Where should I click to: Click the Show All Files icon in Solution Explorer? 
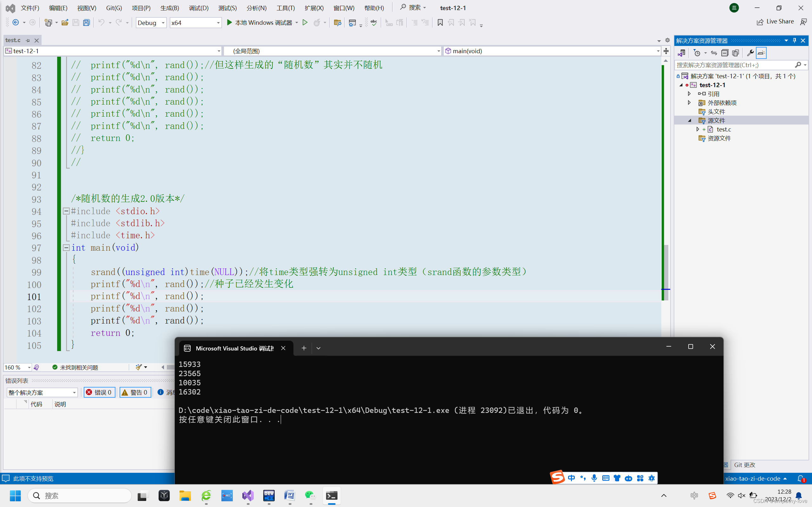point(736,53)
